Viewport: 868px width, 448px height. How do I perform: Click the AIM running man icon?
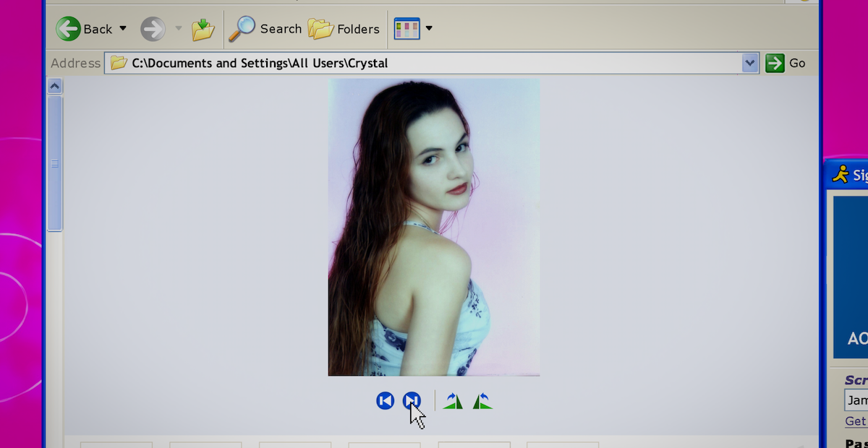click(x=841, y=174)
